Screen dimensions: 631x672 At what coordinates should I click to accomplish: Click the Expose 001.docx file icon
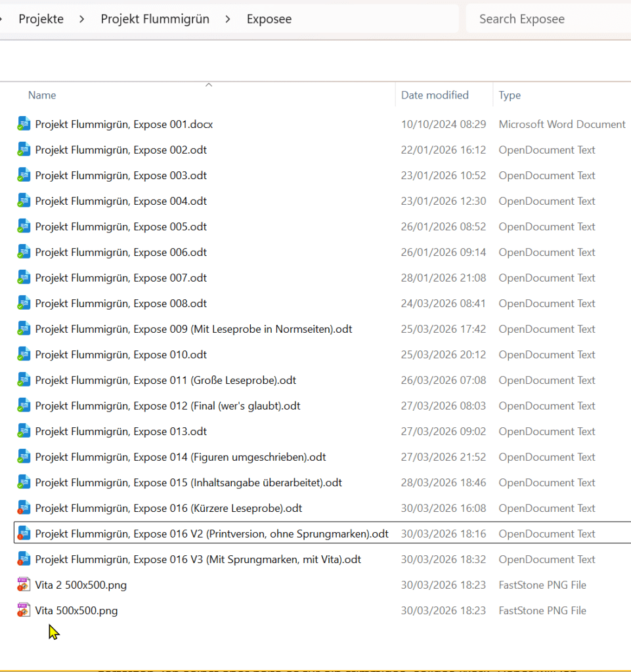24,124
